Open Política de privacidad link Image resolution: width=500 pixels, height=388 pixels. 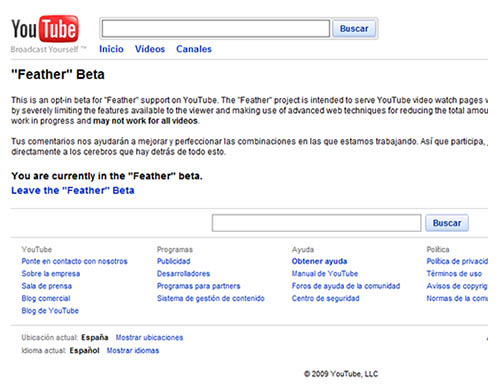point(457,261)
